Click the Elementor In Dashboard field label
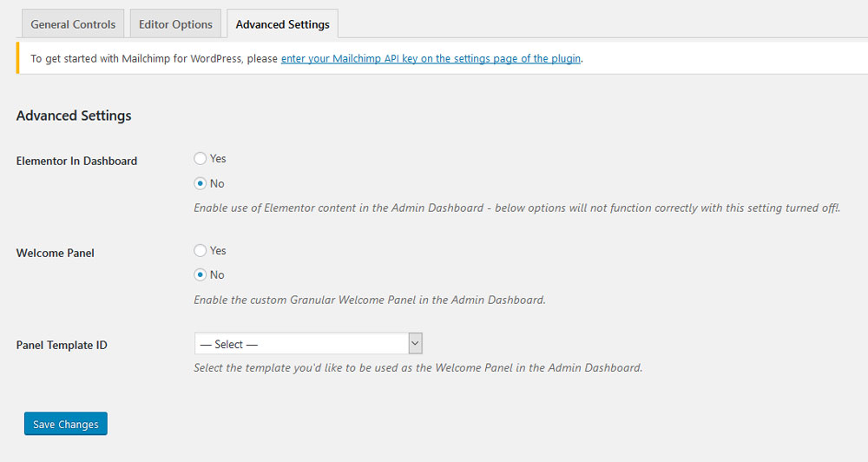 [76, 161]
